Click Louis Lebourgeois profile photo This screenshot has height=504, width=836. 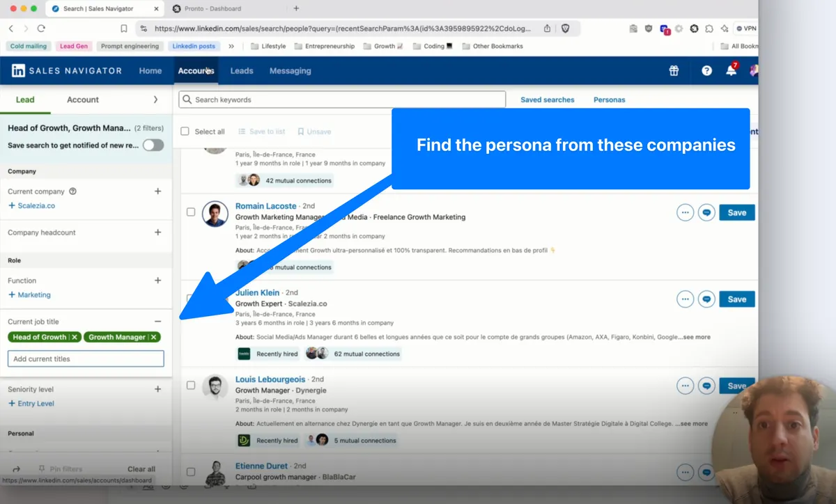[x=215, y=387]
